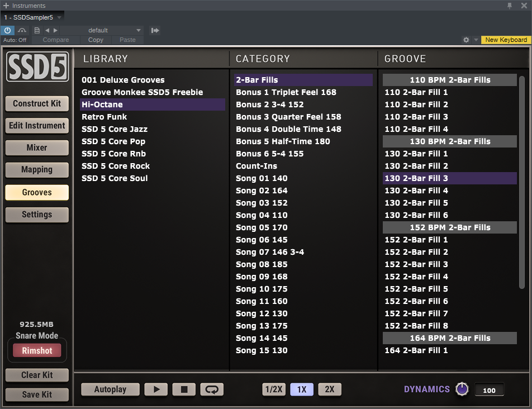Screen dimensions: 532x409
Task: Select SSD 5 Core Rock library
Action: click(153, 166)
